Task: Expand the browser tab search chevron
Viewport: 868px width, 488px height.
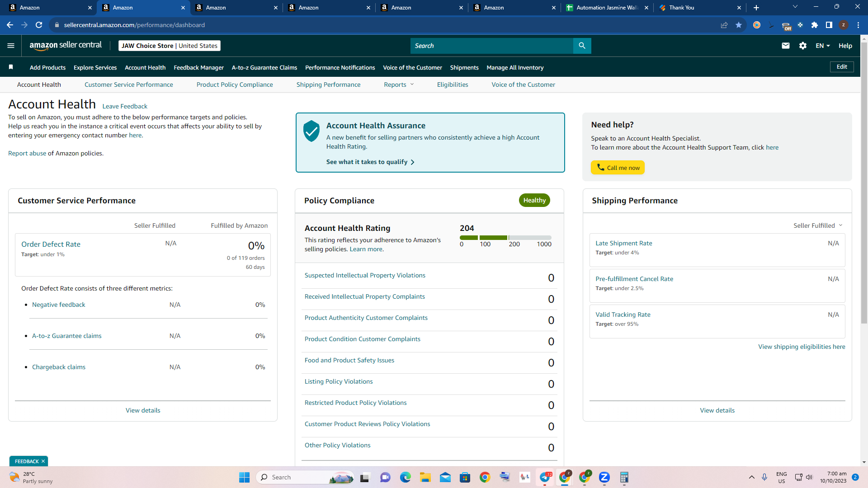Action: 795,7
